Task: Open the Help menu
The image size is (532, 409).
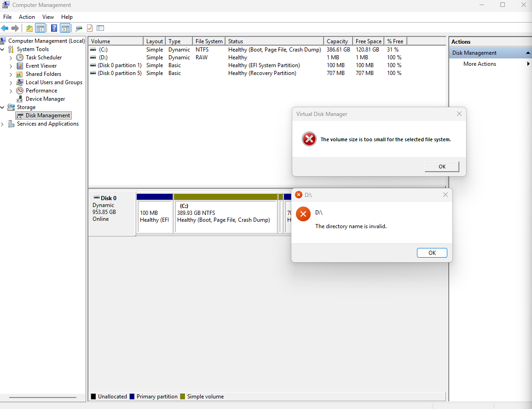Action: click(x=67, y=17)
